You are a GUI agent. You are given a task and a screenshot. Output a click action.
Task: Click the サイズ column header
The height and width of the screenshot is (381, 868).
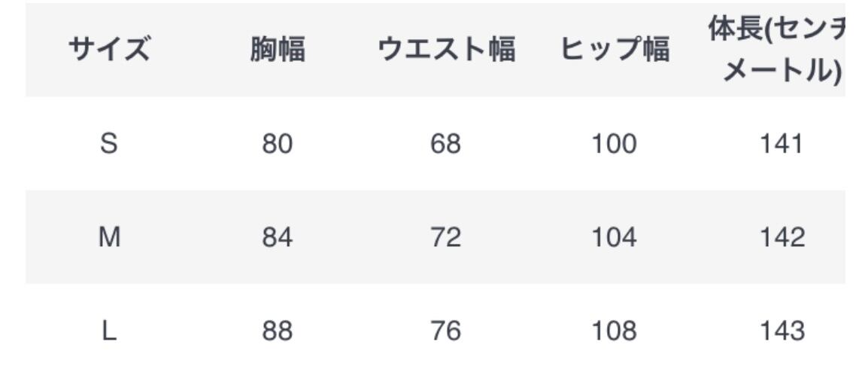click(109, 50)
